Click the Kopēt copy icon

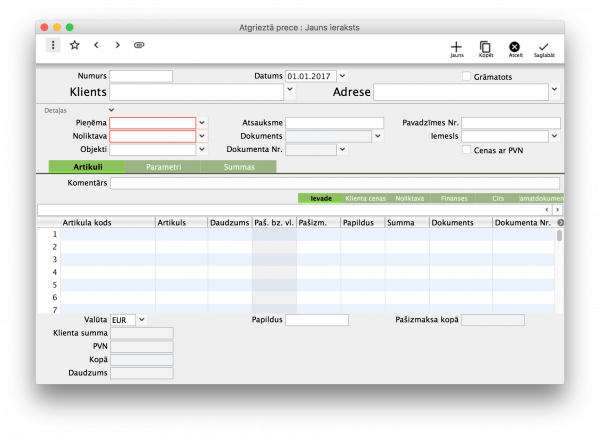[485, 46]
